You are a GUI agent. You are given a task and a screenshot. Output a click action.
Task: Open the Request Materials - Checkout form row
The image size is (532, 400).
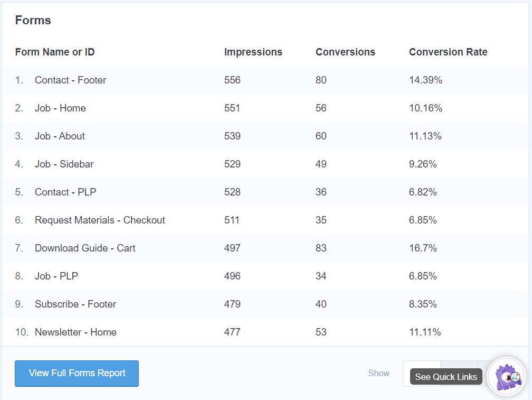pyautogui.click(x=100, y=220)
